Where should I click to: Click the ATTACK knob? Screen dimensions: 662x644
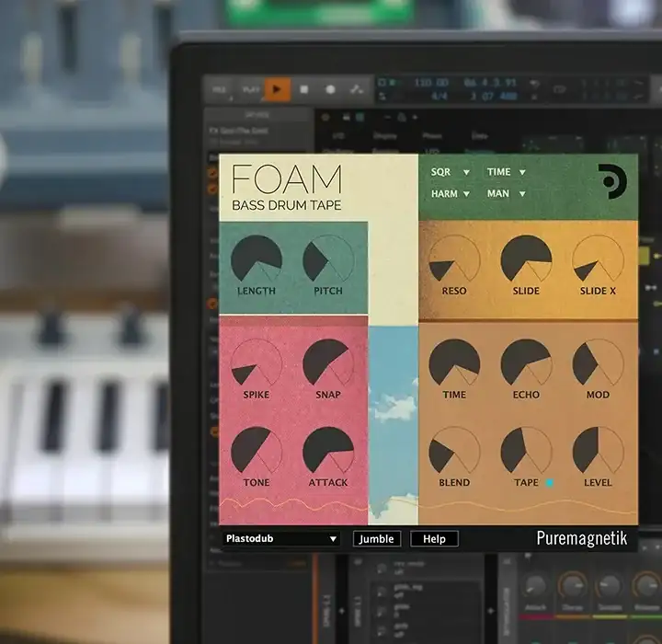click(x=328, y=452)
